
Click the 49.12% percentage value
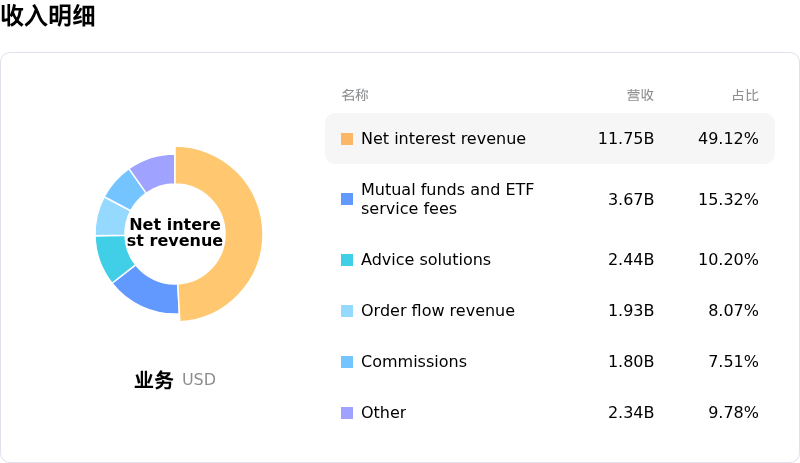(728, 139)
